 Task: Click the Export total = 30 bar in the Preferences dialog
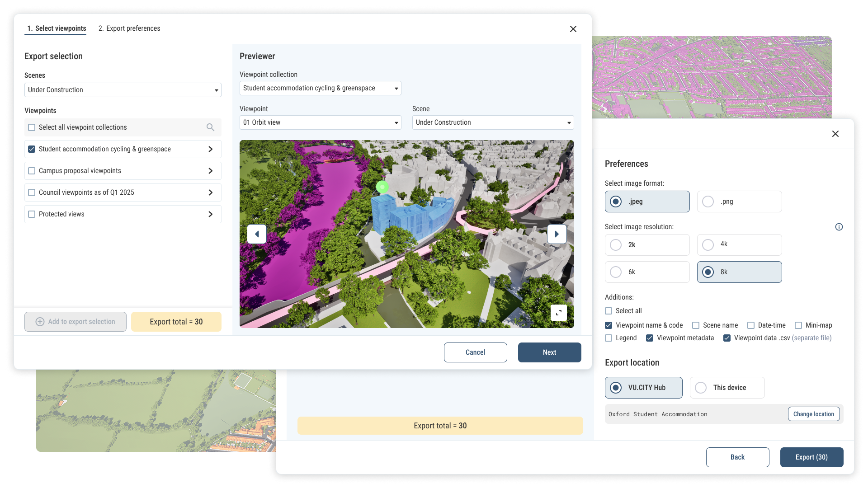440,426
